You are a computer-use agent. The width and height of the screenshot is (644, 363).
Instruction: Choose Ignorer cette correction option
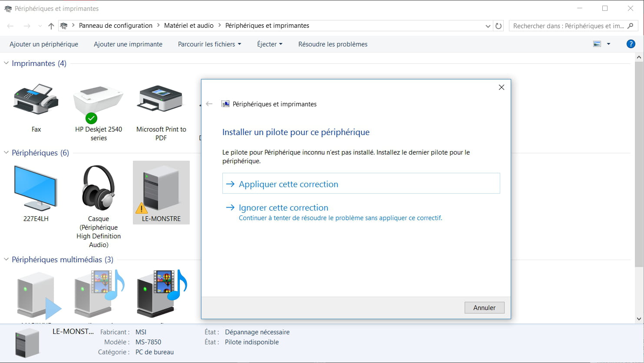pos(283,208)
